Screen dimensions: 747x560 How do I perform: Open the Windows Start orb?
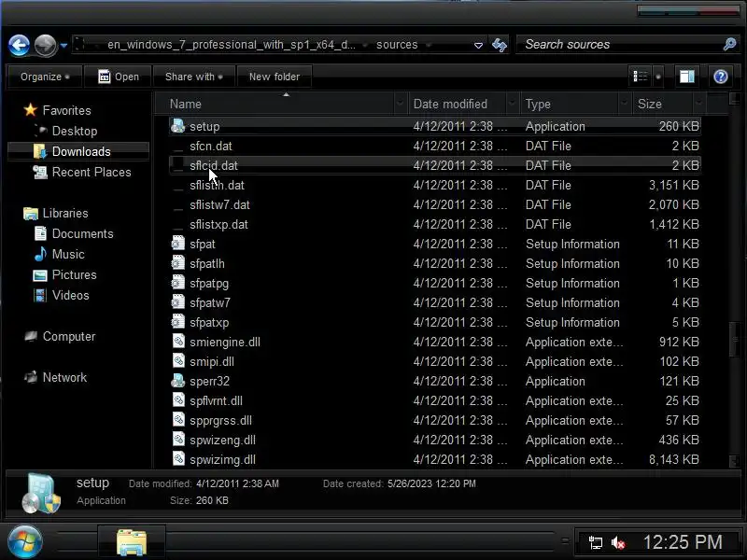(x=24, y=541)
